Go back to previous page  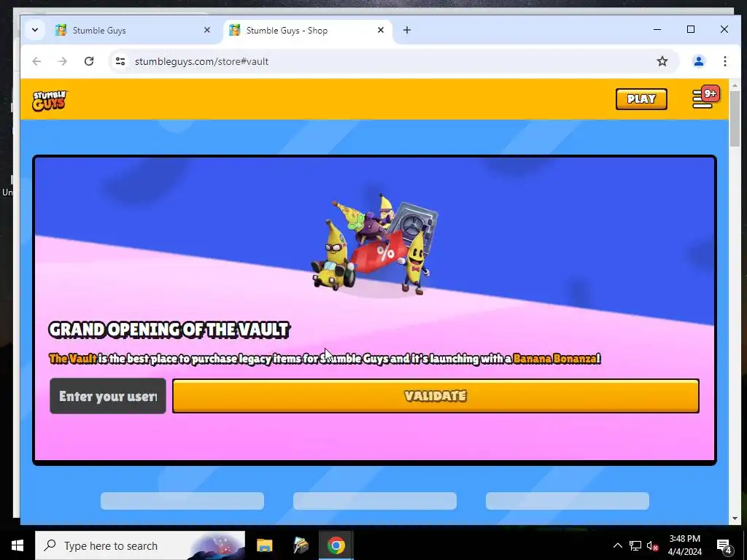pos(36,61)
